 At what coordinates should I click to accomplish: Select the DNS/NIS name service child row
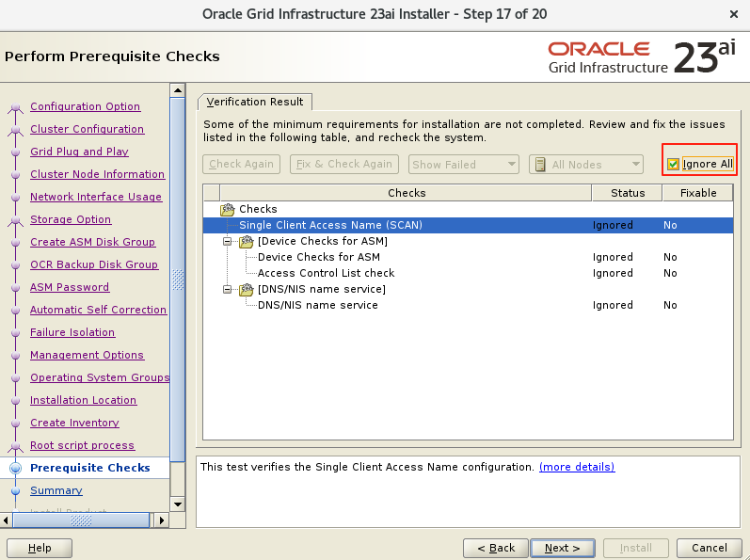pyautogui.click(x=468, y=305)
